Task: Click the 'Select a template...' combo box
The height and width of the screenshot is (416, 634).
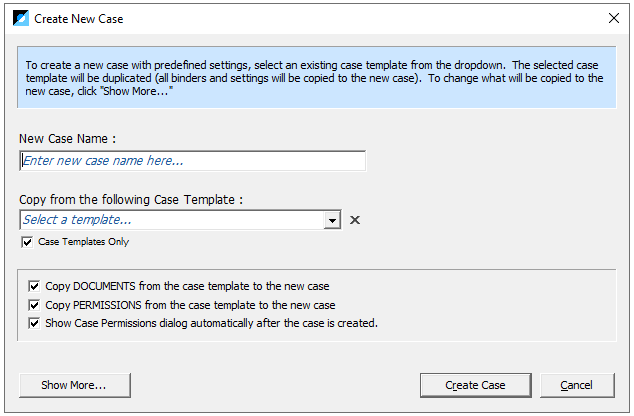Action: (180, 220)
